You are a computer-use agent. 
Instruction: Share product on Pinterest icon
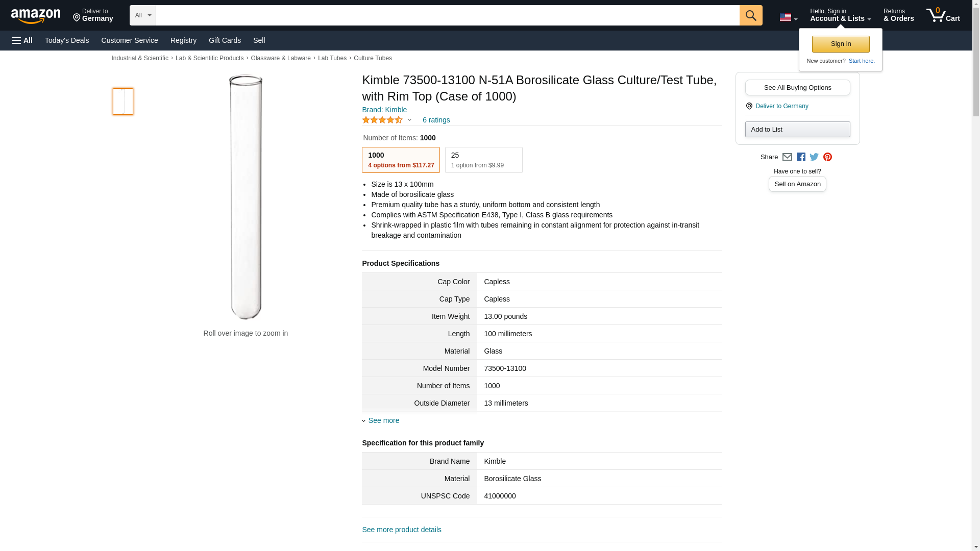[827, 157]
